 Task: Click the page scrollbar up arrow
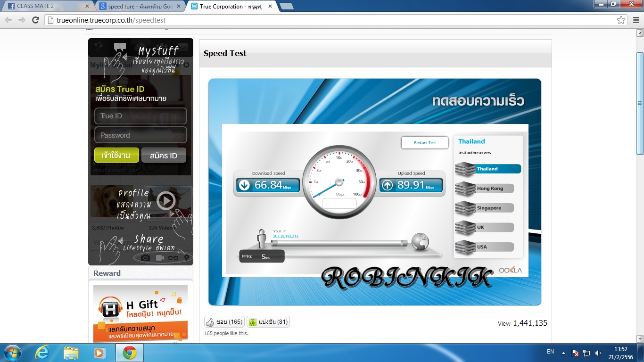coord(640,34)
